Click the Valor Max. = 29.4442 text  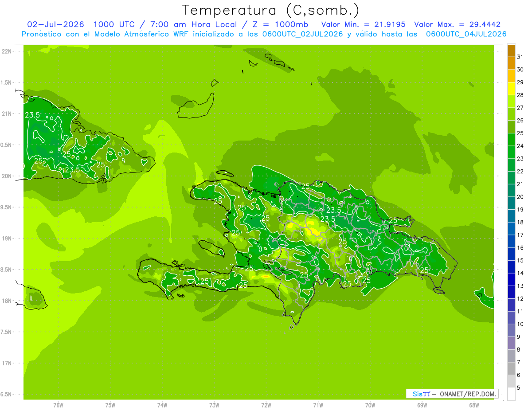coord(457,24)
